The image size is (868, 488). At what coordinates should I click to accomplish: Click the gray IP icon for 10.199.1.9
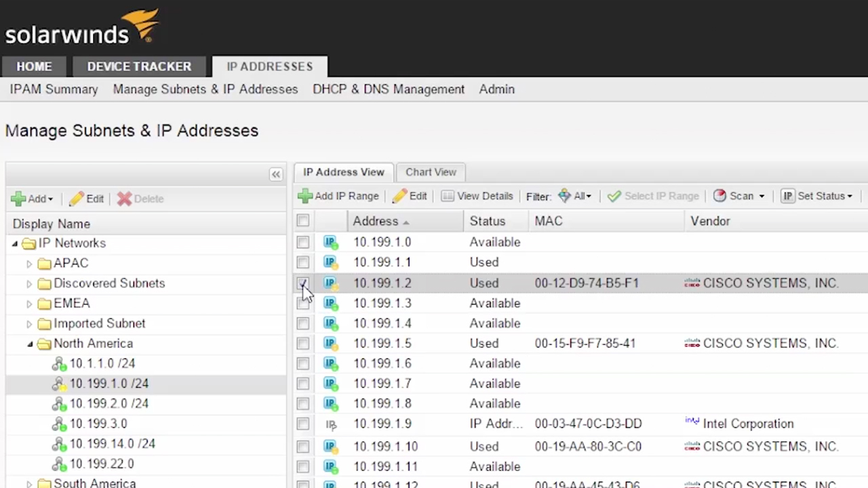tap(331, 424)
